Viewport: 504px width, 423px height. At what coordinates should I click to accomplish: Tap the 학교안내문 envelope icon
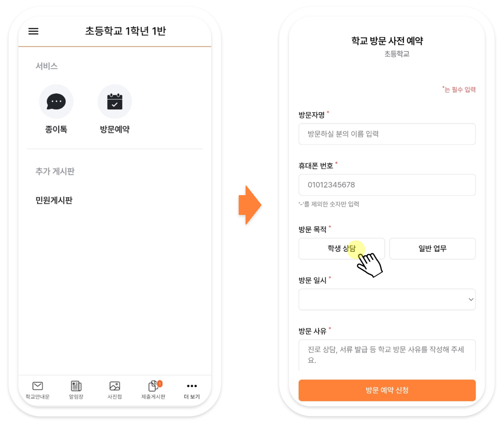pos(38,386)
